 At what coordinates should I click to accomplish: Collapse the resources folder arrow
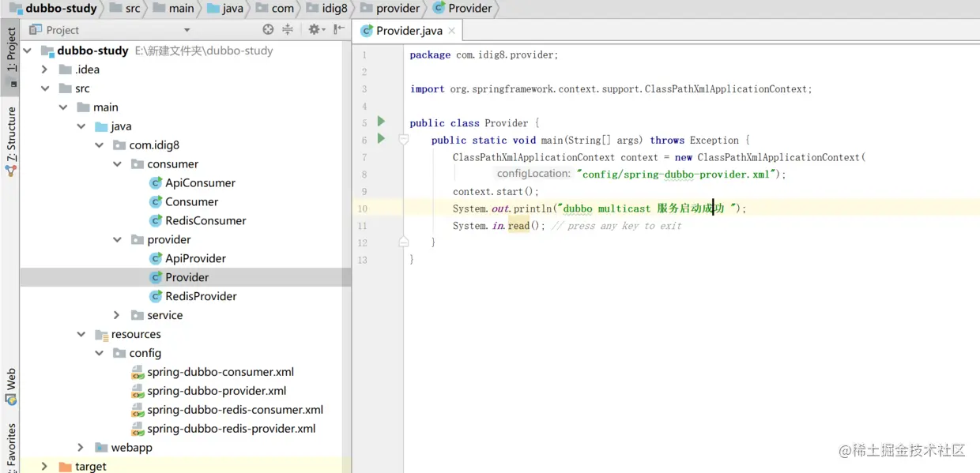click(x=81, y=334)
